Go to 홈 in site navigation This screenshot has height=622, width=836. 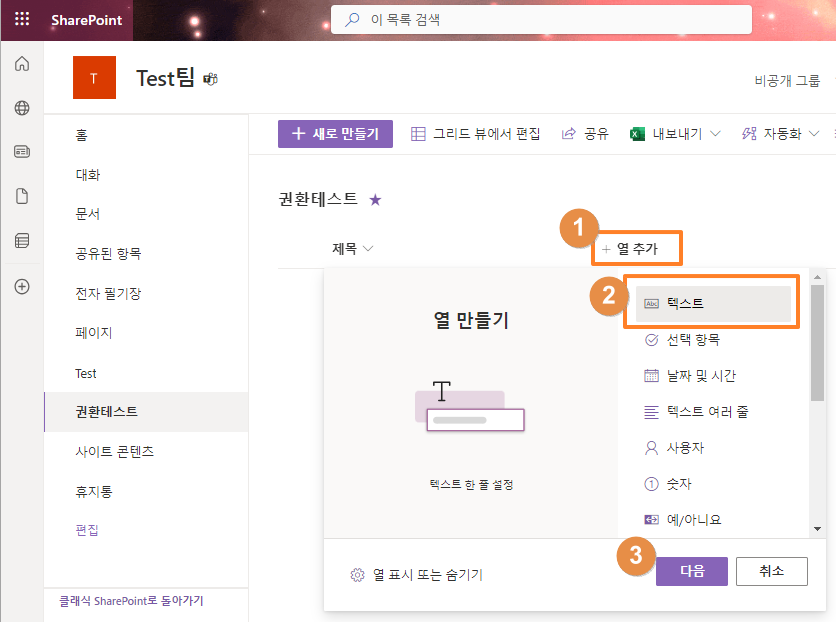[x=82, y=135]
